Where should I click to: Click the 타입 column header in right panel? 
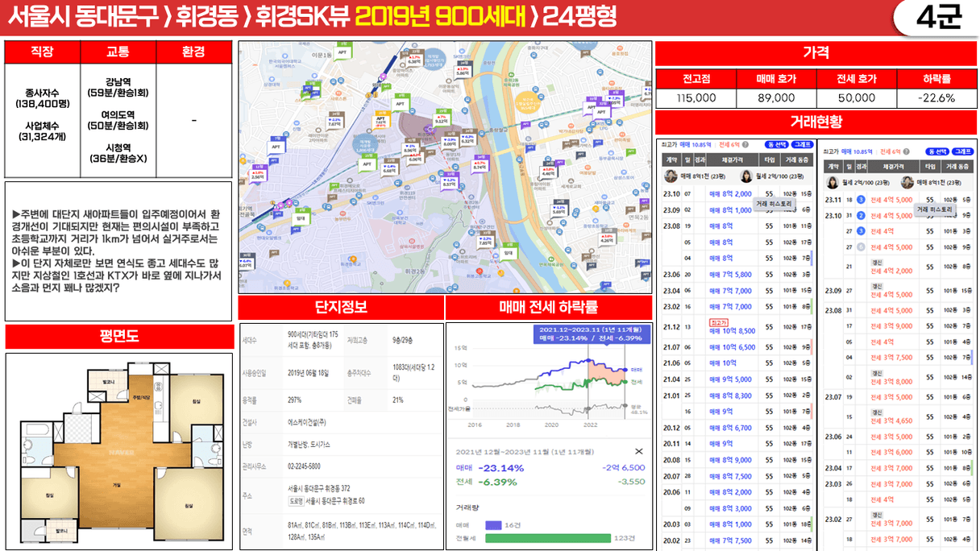[930, 166]
